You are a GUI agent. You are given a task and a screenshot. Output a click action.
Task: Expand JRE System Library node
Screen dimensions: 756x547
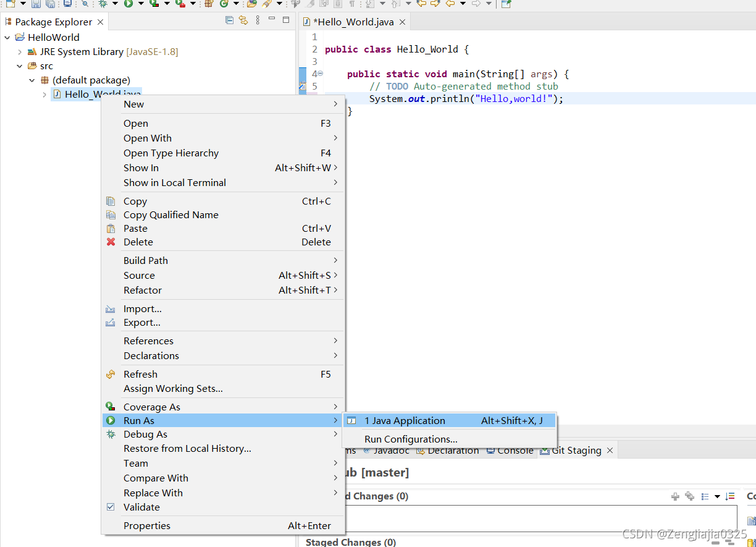pos(20,52)
